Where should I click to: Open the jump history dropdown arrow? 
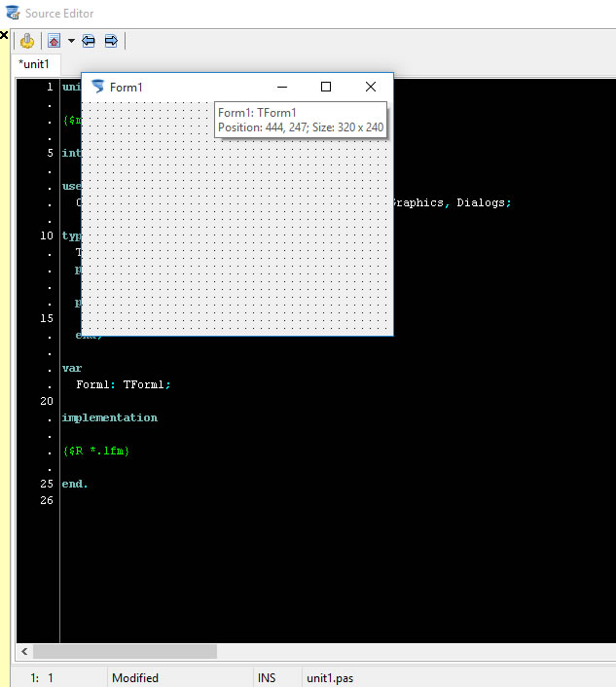pos(71,41)
